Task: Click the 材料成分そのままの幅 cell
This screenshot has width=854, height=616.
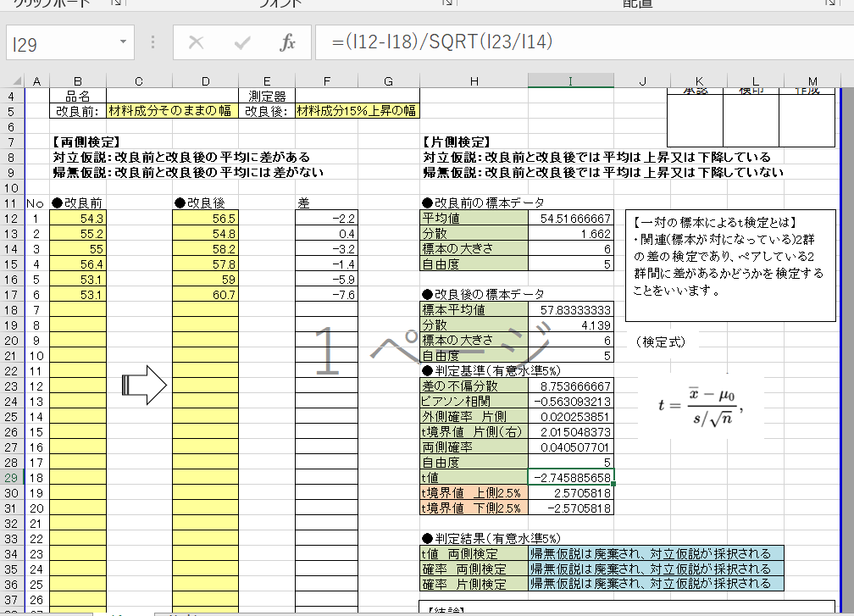Action: tap(173, 111)
